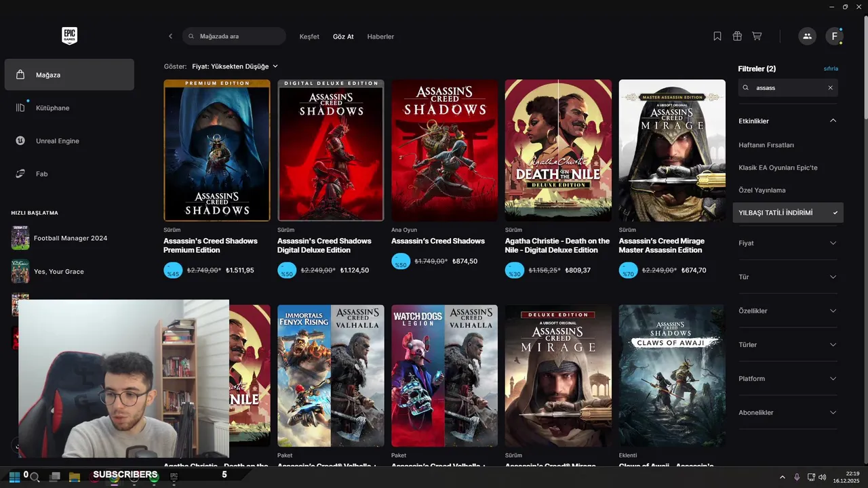Open the Death on the Nile Deluxe cover
This screenshot has height=488, width=868.
click(558, 150)
